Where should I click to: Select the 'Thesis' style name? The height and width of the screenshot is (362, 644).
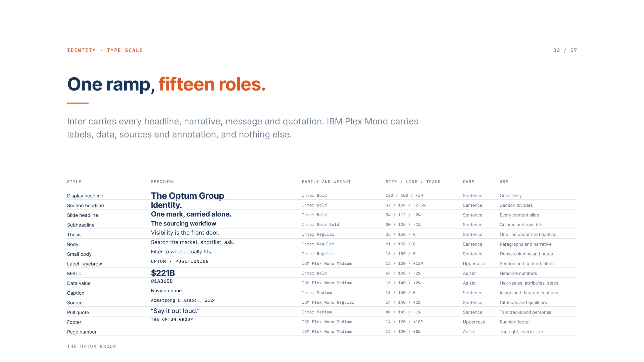coord(74,235)
